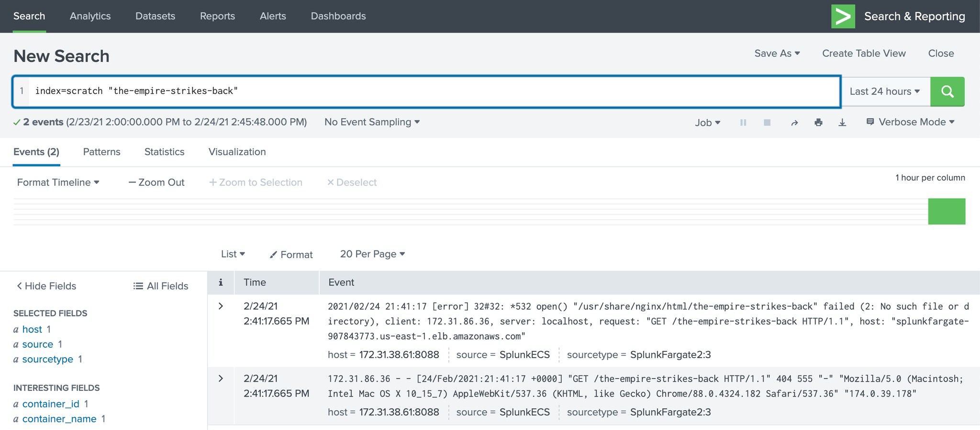Open Save As dropdown
Screen dimensions: 980x430
[777, 54]
